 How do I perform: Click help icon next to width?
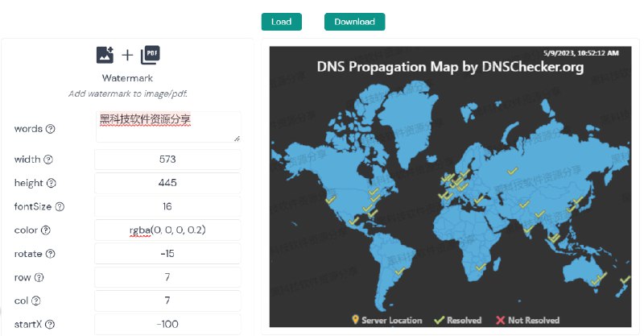(x=47, y=160)
